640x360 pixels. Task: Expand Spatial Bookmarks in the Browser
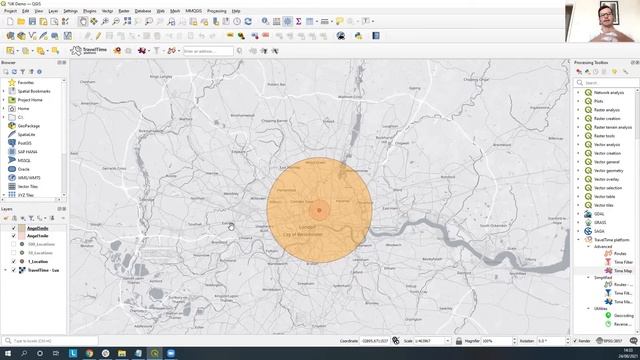tap(4, 91)
